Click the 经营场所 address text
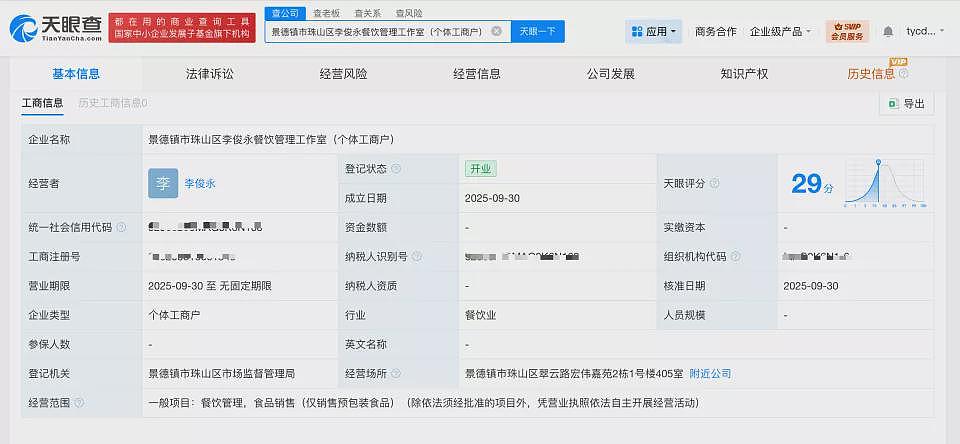960x444 pixels. tap(574, 374)
